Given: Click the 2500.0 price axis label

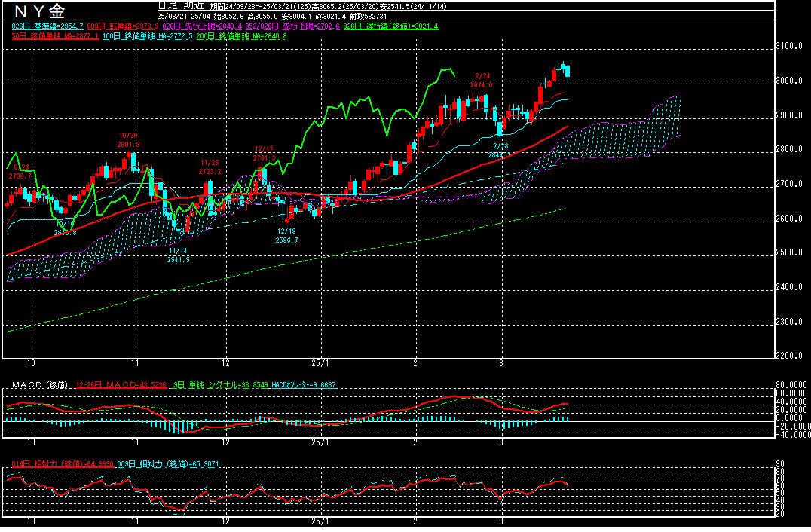Looking at the screenshot, I should click(788, 253).
